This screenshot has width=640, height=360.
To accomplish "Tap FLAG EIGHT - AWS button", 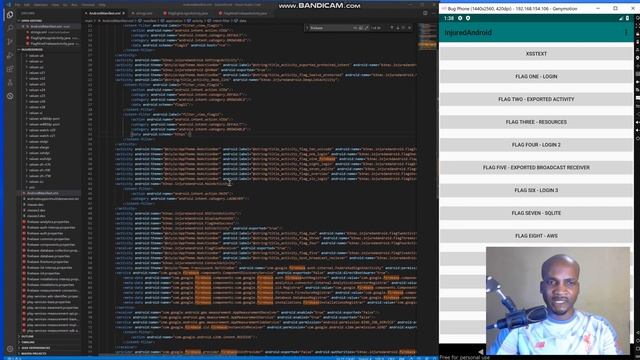I will click(536, 236).
